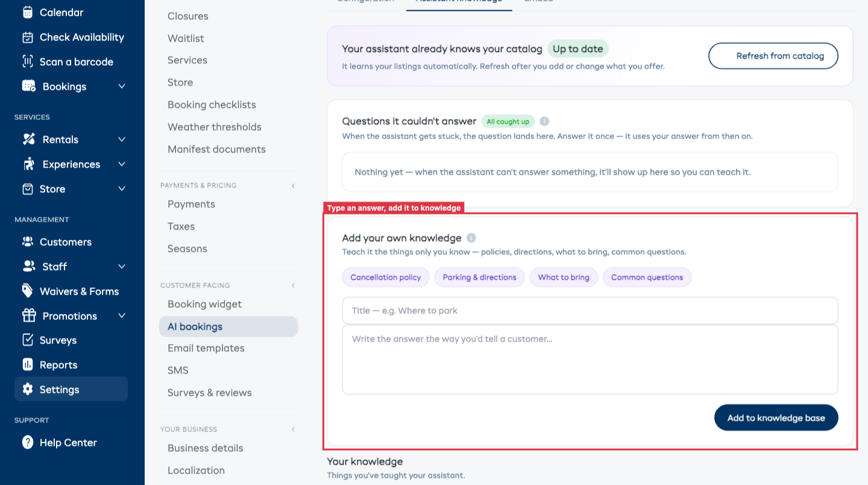
Task: Select the Parking & directions chip
Action: pos(480,277)
